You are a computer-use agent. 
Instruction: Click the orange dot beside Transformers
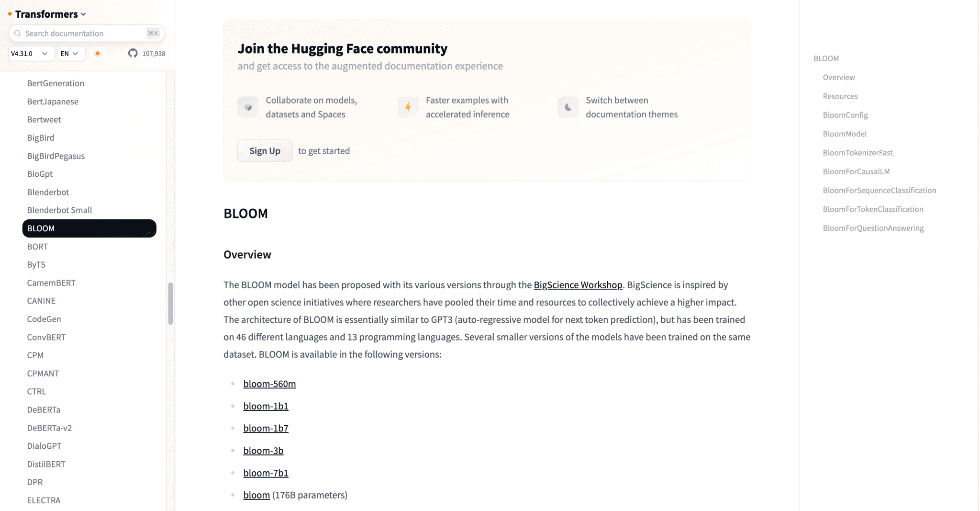[x=10, y=14]
